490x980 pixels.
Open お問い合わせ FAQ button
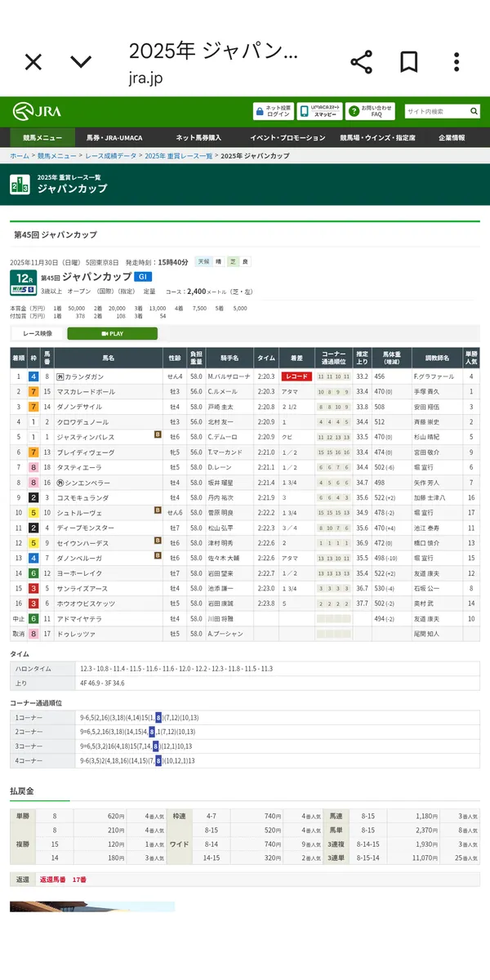click(370, 112)
